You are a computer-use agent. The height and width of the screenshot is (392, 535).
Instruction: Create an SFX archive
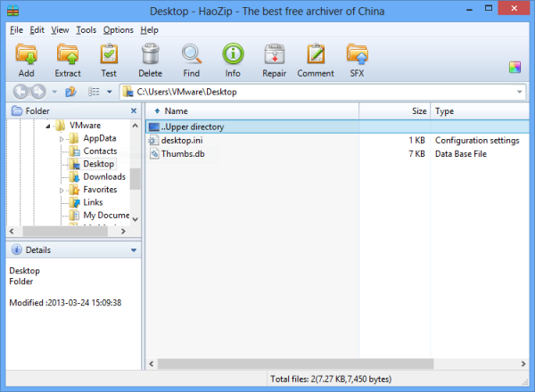pos(357,54)
